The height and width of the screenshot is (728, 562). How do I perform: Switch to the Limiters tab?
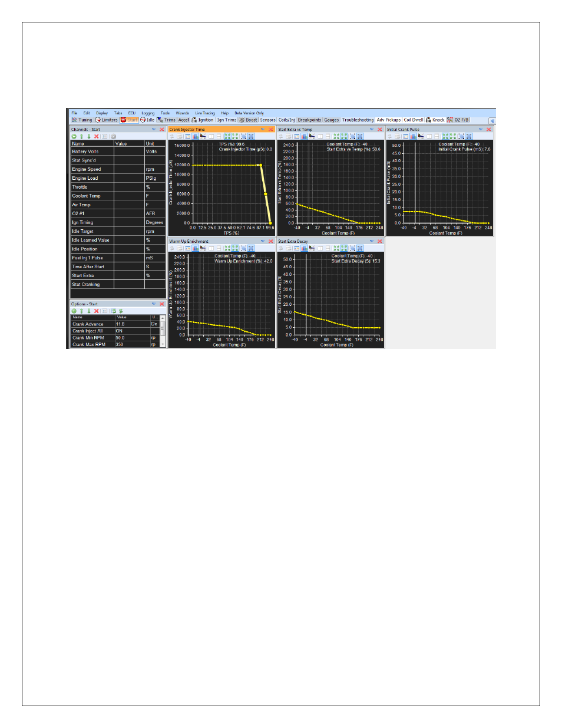coord(107,120)
